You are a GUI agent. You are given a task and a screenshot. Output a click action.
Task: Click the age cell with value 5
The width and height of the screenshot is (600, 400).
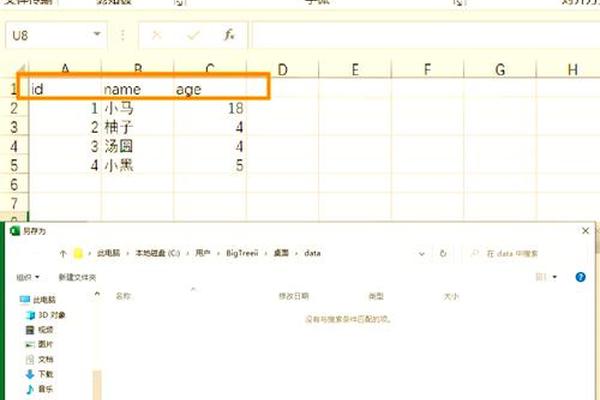click(x=210, y=165)
